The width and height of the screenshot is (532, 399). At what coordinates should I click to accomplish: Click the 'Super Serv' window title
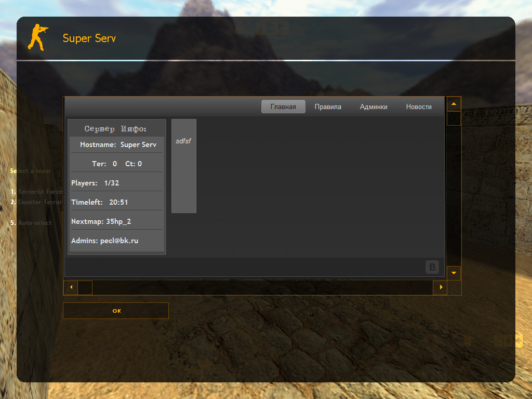click(x=89, y=38)
